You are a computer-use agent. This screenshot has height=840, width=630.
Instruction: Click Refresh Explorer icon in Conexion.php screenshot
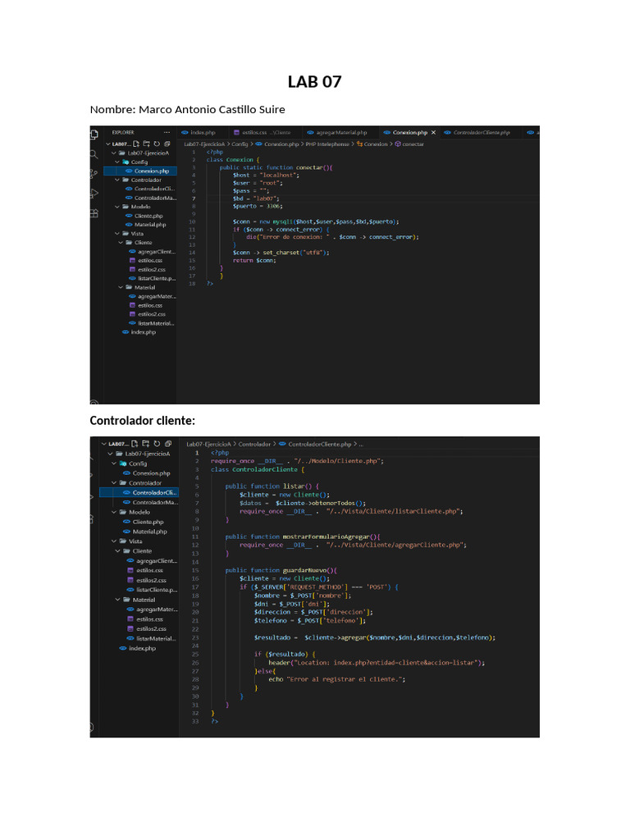click(157, 144)
